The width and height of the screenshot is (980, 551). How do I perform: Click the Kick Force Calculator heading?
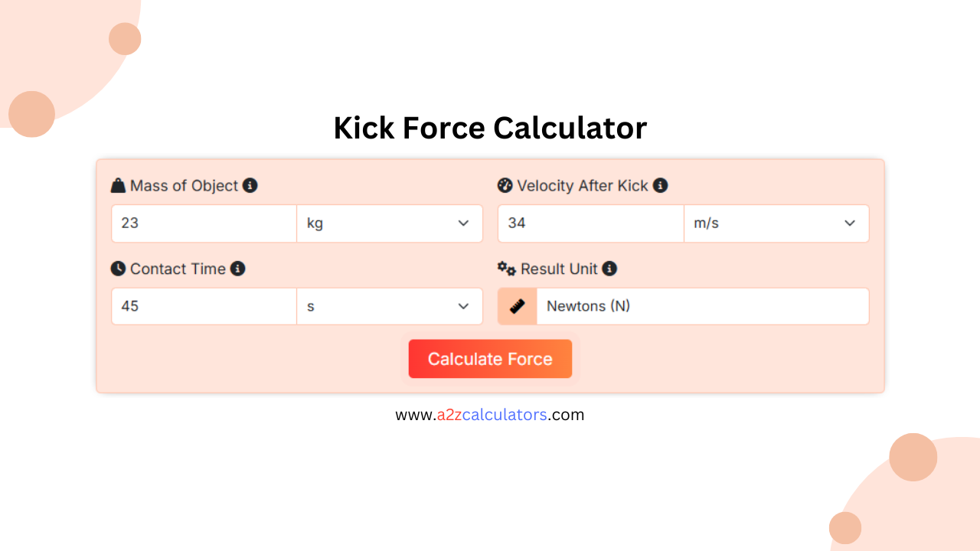(490, 128)
